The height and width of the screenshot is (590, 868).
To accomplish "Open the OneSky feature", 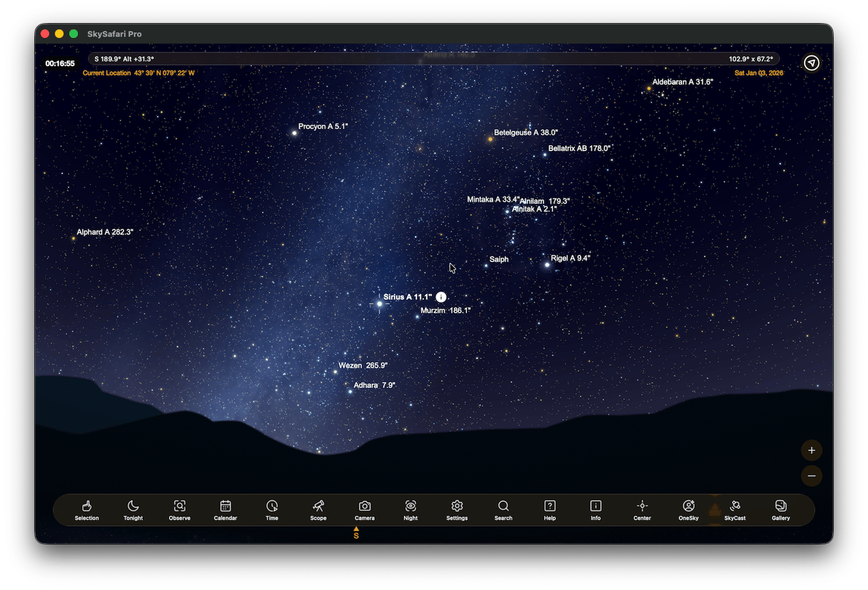I will 688,510.
